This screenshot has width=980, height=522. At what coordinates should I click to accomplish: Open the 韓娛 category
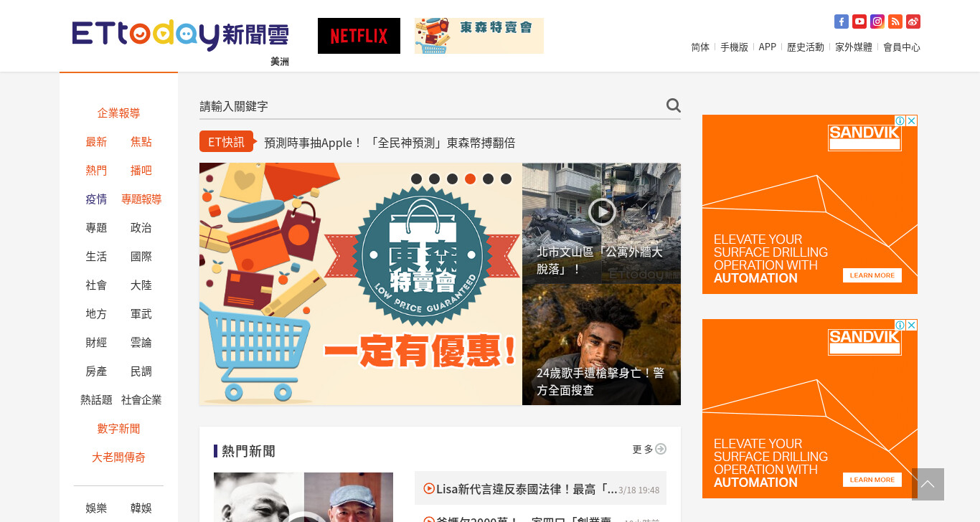(141, 508)
